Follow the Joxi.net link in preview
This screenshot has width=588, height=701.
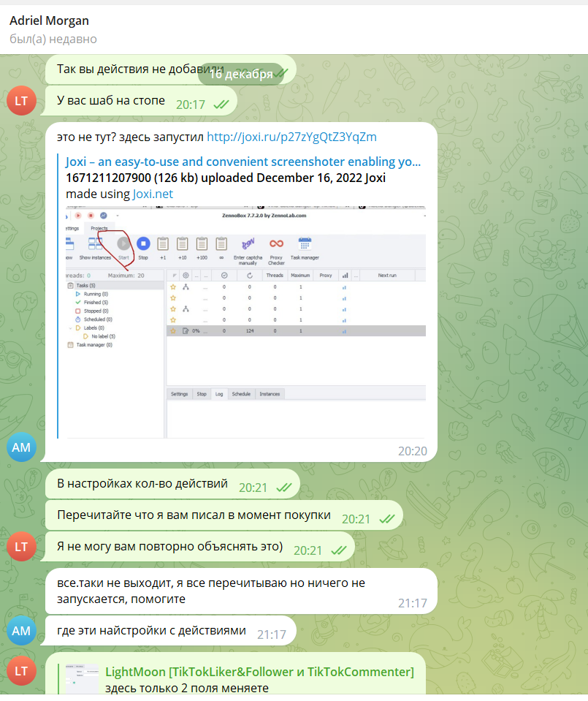pos(153,194)
